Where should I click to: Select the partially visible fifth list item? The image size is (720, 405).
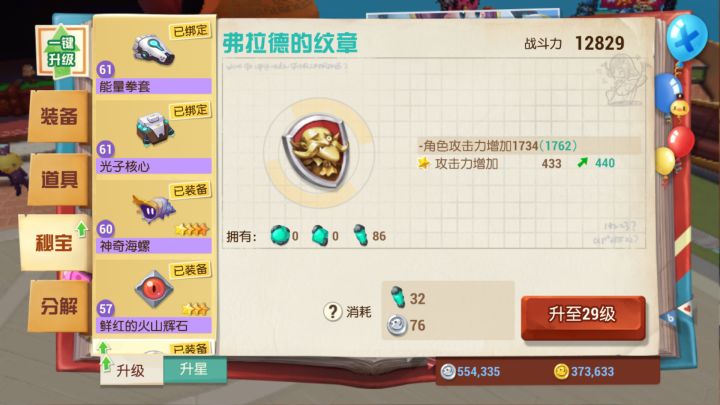(154, 348)
